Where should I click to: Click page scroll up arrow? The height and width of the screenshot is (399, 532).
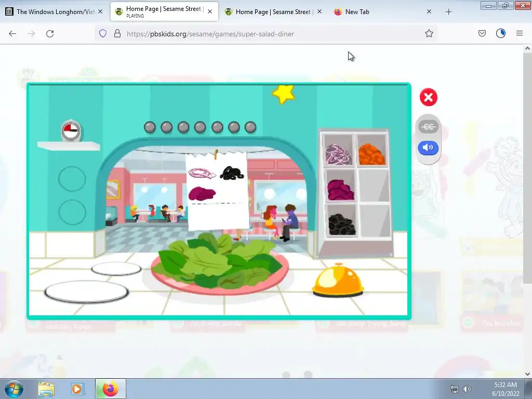[x=527, y=48]
